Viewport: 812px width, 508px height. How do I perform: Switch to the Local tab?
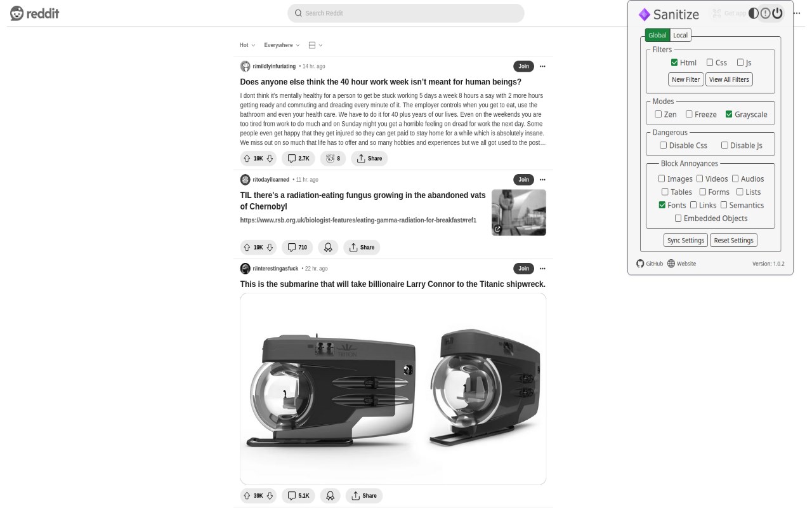pos(681,36)
